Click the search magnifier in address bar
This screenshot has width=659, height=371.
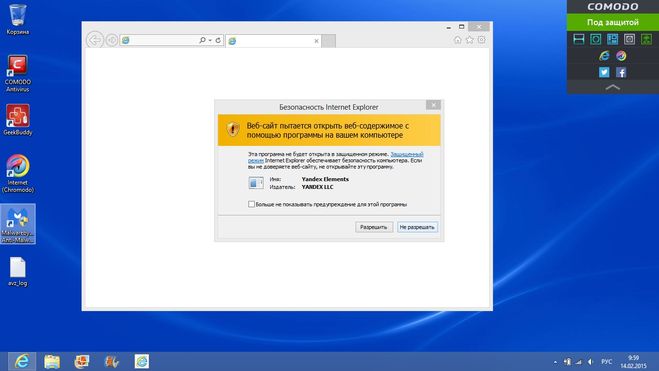(x=202, y=40)
